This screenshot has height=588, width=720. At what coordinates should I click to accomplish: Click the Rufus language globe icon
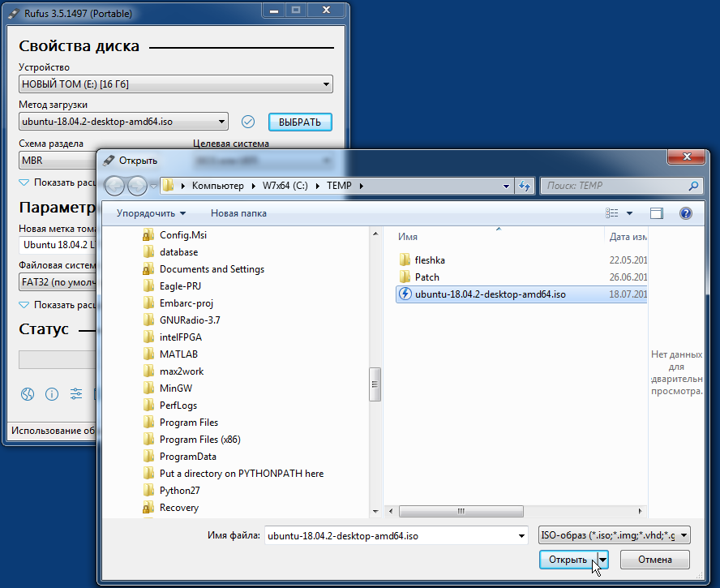[x=28, y=393]
